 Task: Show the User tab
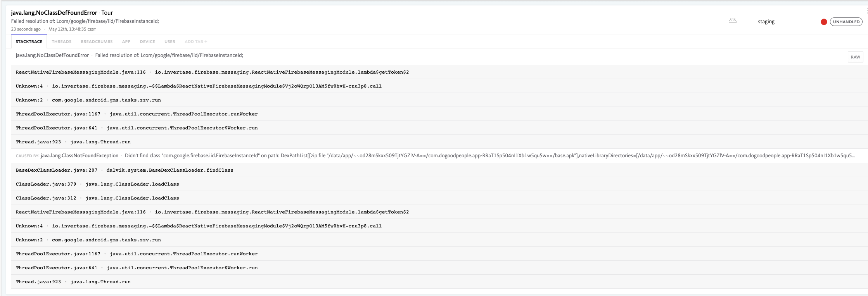[170, 41]
